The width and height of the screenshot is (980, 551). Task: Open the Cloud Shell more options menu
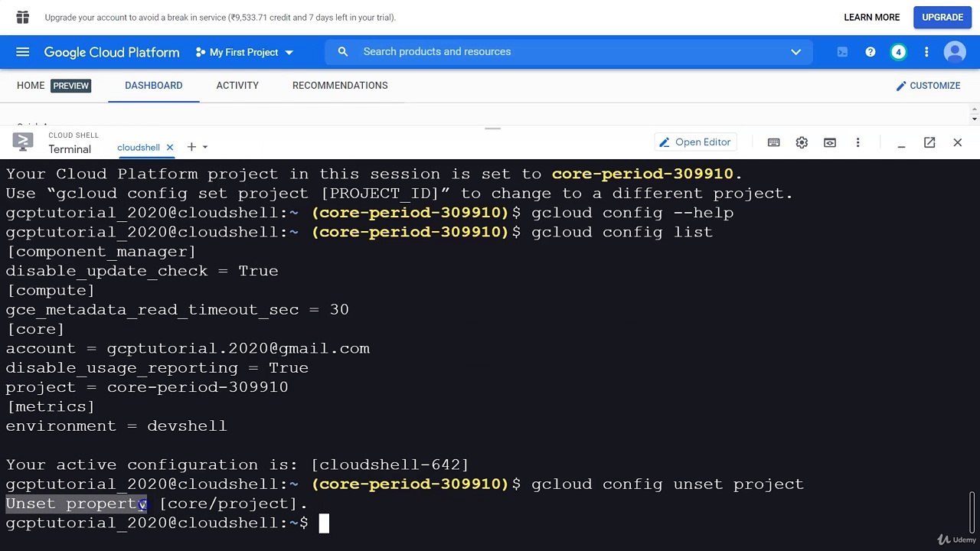click(x=857, y=142)
